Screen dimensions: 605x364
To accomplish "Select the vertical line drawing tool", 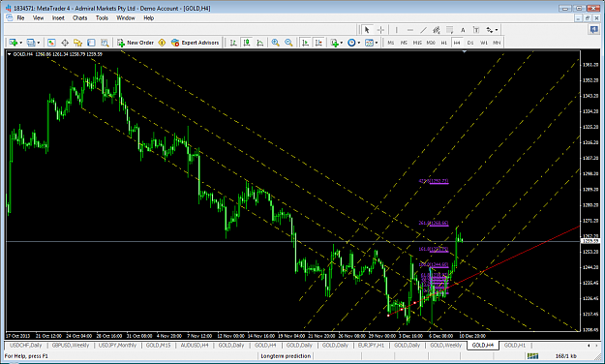I will pyautogui.click(x=396, y=30).
